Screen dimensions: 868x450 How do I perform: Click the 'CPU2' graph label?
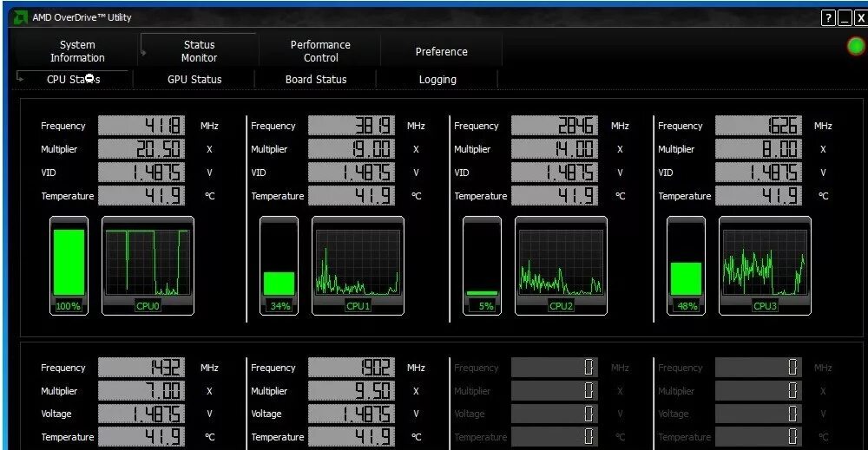pyautogui.click(x=561, y=306)
